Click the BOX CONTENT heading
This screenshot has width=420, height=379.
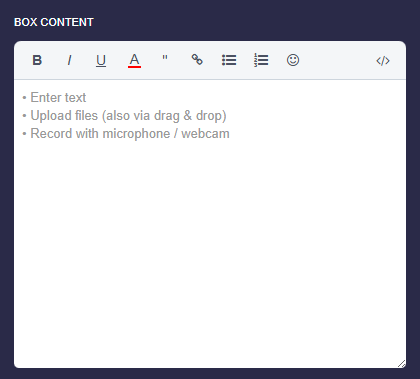[54, 22]
